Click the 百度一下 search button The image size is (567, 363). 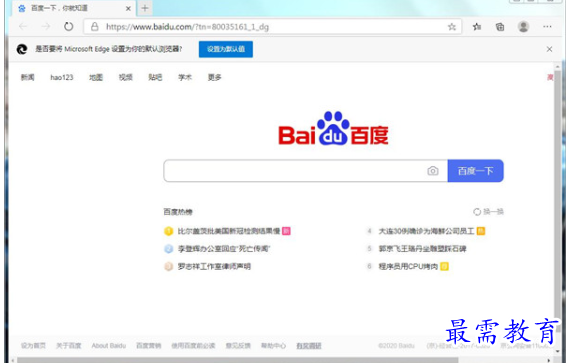[x=476, y=171]
